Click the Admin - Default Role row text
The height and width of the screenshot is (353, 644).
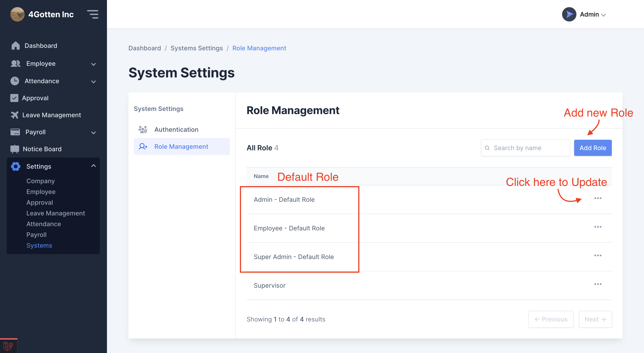[x=284, y=200]
